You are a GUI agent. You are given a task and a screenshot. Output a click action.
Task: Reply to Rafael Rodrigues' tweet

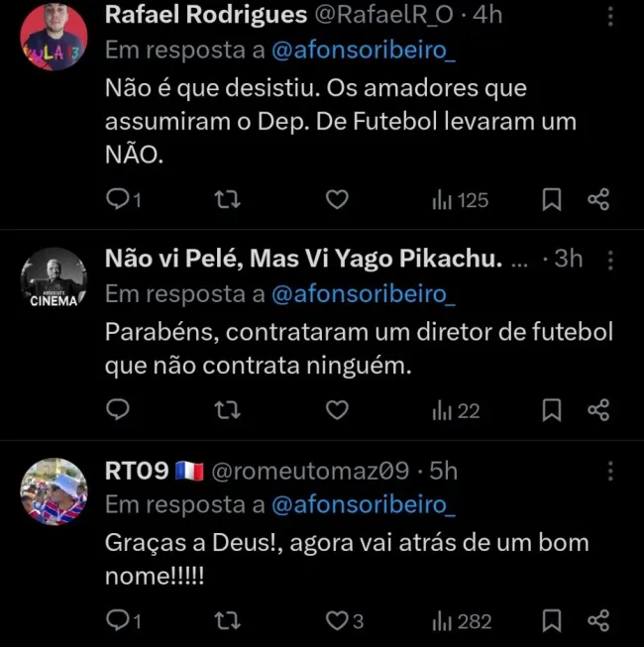[x=119, y=200]
